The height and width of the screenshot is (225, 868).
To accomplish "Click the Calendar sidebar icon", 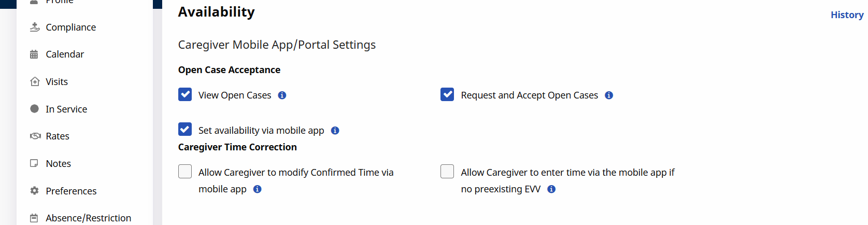I will 34,54.
